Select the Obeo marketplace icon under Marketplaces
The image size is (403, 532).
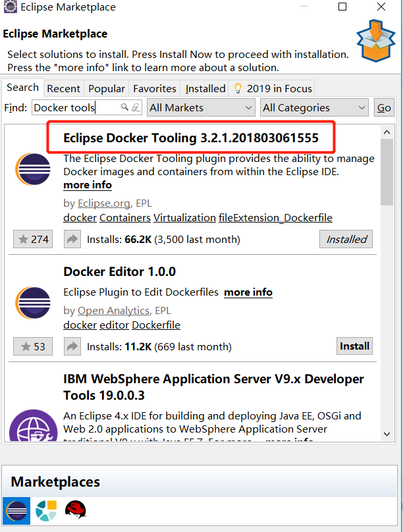point(46,511)
